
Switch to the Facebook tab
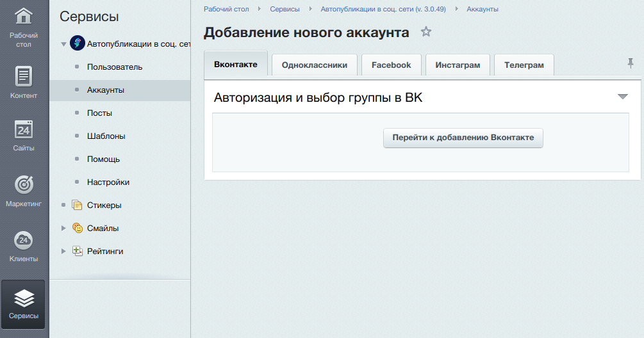[x=391, y=65]
